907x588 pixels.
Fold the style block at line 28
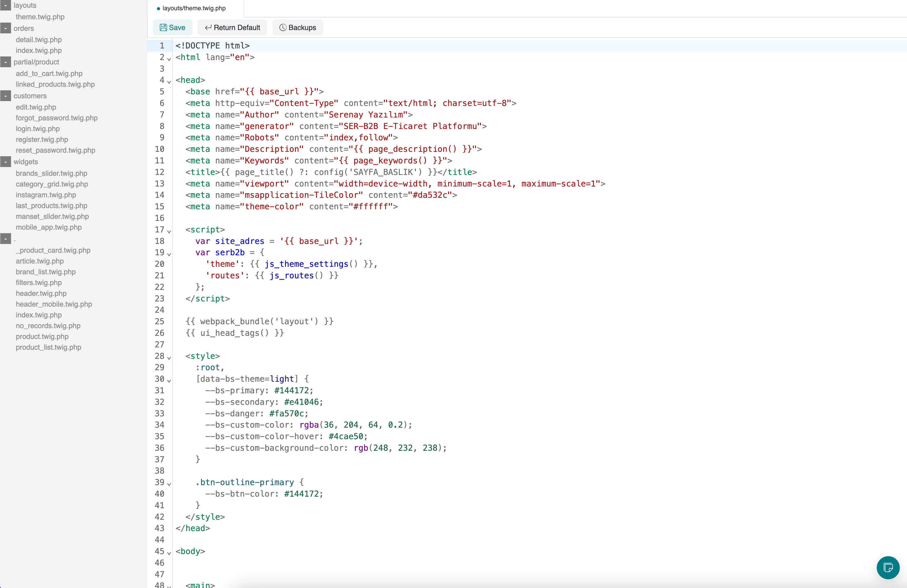point(169,358)
